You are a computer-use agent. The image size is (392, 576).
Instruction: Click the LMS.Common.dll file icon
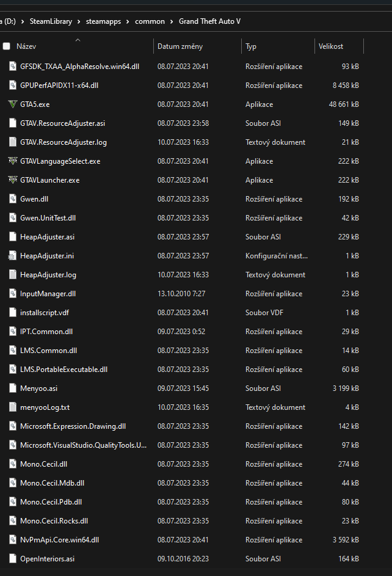coord(12,351)
